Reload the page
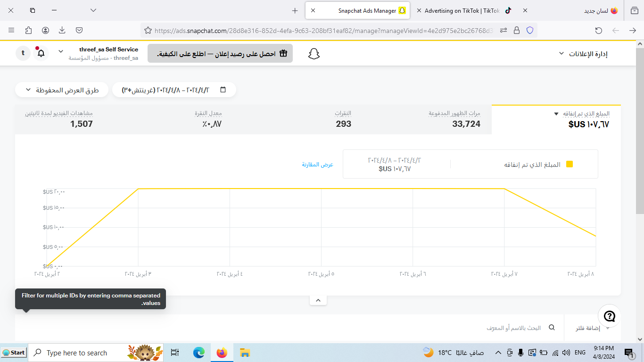The image size is (644, 362). 599,30
